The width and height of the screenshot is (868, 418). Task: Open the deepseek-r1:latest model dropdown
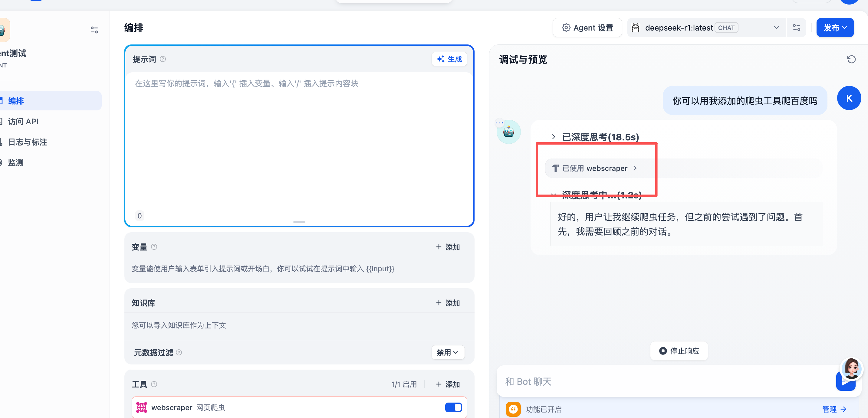click(x=707, y=28)
